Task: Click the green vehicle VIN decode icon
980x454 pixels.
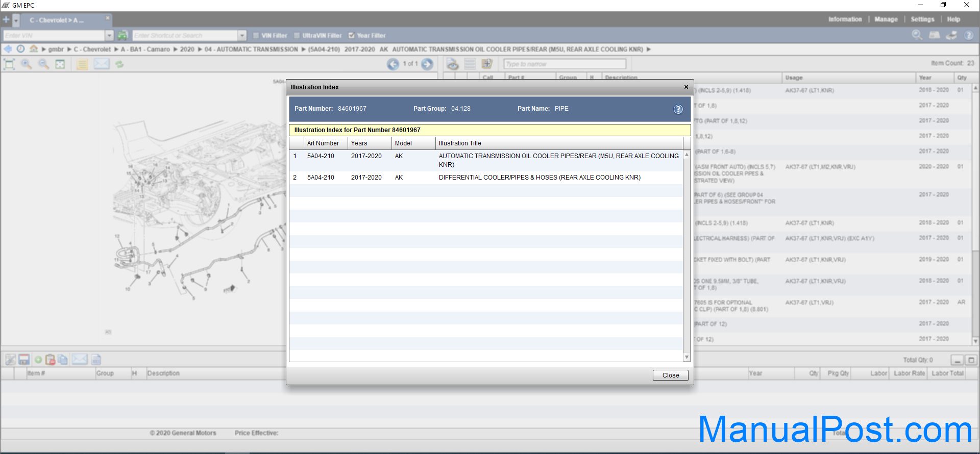Action: 122,35
